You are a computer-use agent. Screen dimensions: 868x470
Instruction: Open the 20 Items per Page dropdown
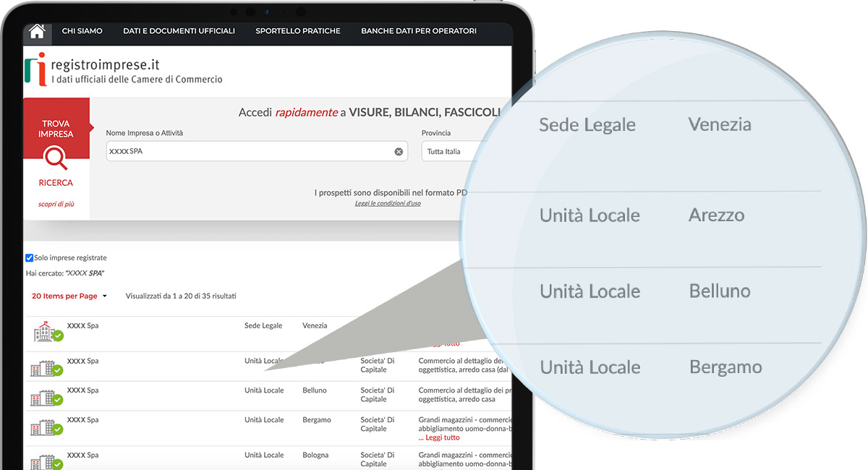(69, 296)
